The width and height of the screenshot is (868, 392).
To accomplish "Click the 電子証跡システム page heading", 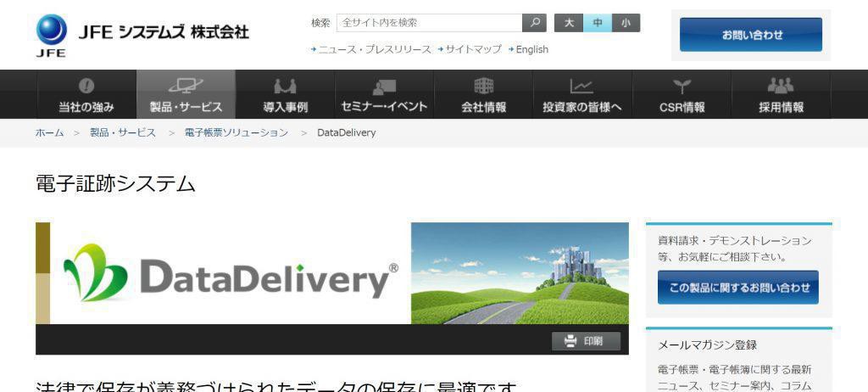I will (x=115, y=183).
